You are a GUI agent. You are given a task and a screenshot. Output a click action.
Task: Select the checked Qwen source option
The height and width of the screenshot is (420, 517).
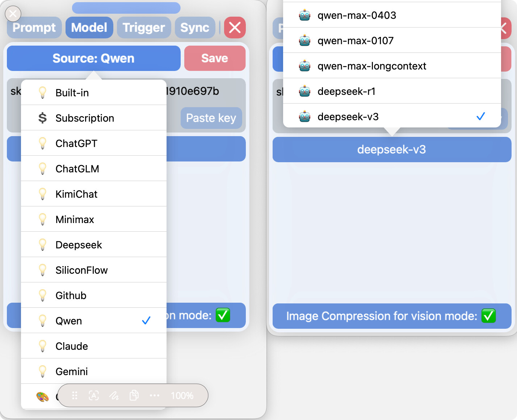tap(94, 320)
